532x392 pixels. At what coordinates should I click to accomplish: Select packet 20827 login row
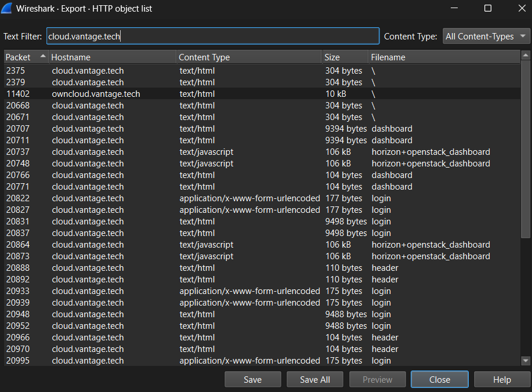pyautogui.click(x=262, y=210)
